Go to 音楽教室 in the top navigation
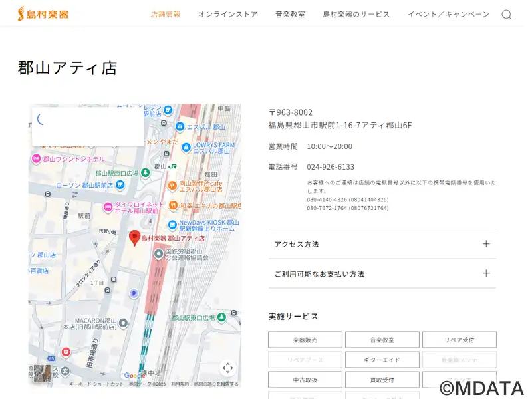Image resolution: width=532 pixels, height=399 pixels. 290,14
